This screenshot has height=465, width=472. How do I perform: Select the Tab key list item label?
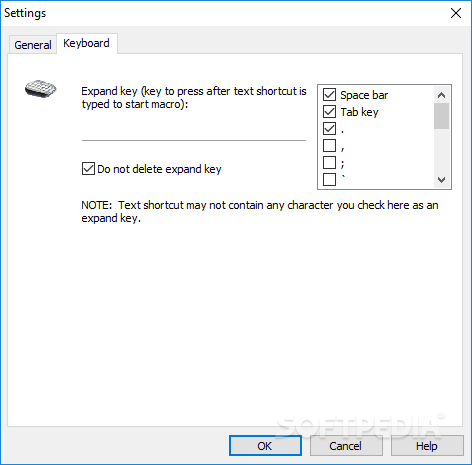click(x=359, y=112)
